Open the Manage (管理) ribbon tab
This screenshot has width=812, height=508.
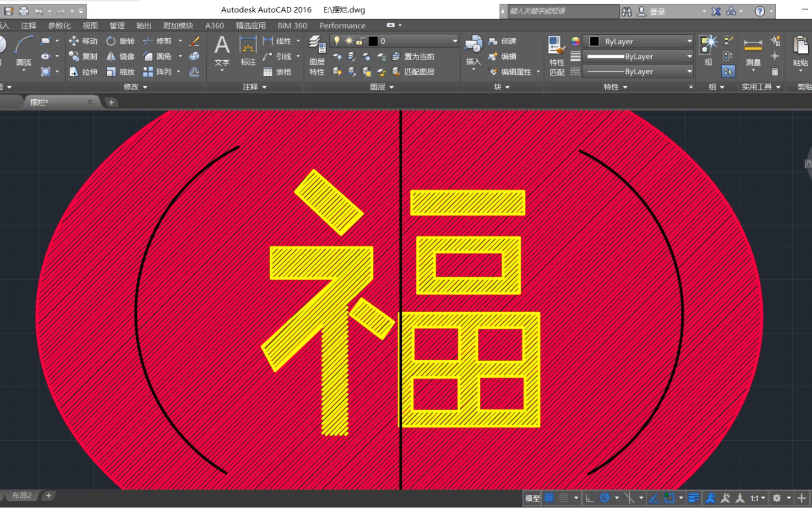[x=117, y=25]
